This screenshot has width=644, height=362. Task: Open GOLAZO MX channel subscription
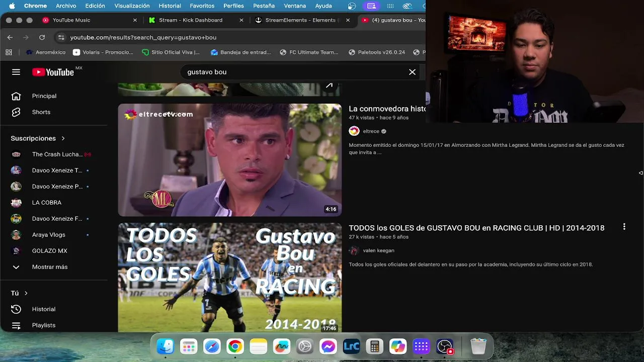[49, 251]
